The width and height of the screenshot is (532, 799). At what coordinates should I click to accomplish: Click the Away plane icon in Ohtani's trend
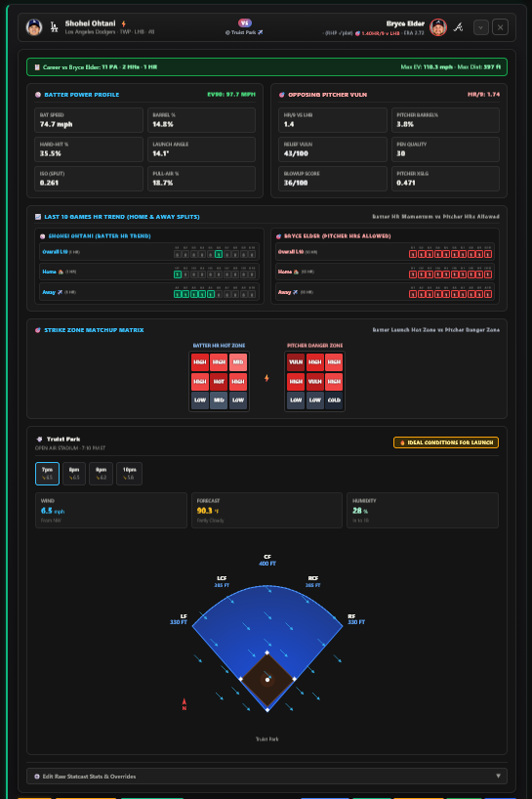60,292
